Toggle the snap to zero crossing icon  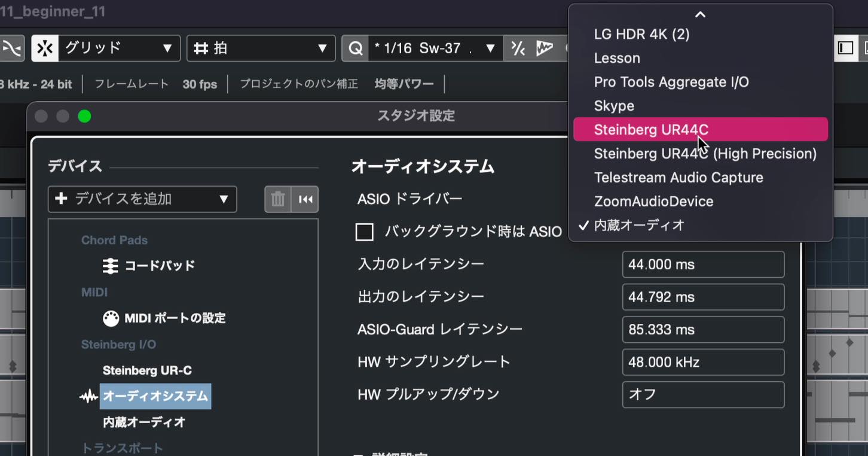pos(12,48)
